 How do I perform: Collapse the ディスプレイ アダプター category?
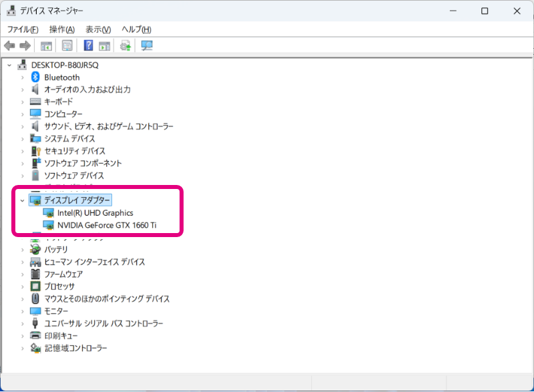pyautogui.click(x=22, y=200)
